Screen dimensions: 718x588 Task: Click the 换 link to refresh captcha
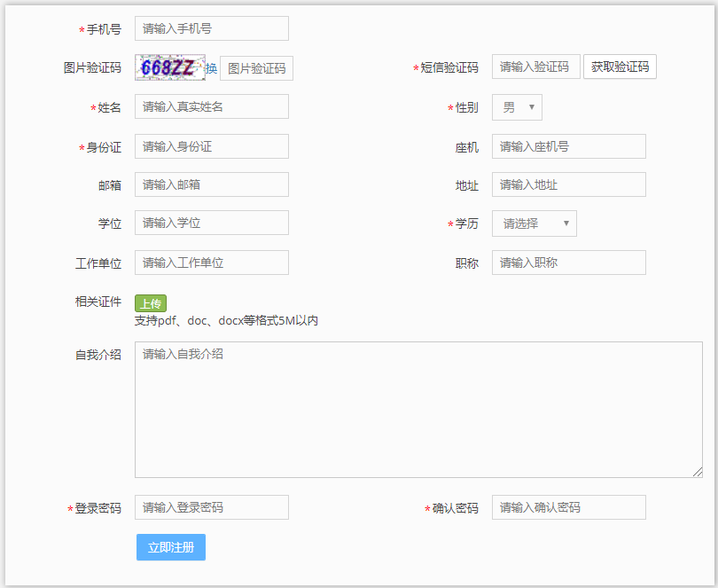point(211,68)
